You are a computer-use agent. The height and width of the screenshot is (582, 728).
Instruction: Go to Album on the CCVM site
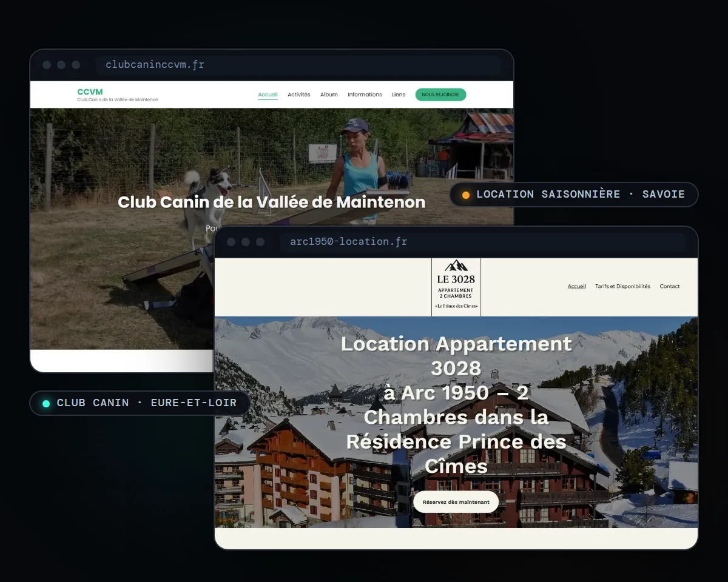coord(329,95)
